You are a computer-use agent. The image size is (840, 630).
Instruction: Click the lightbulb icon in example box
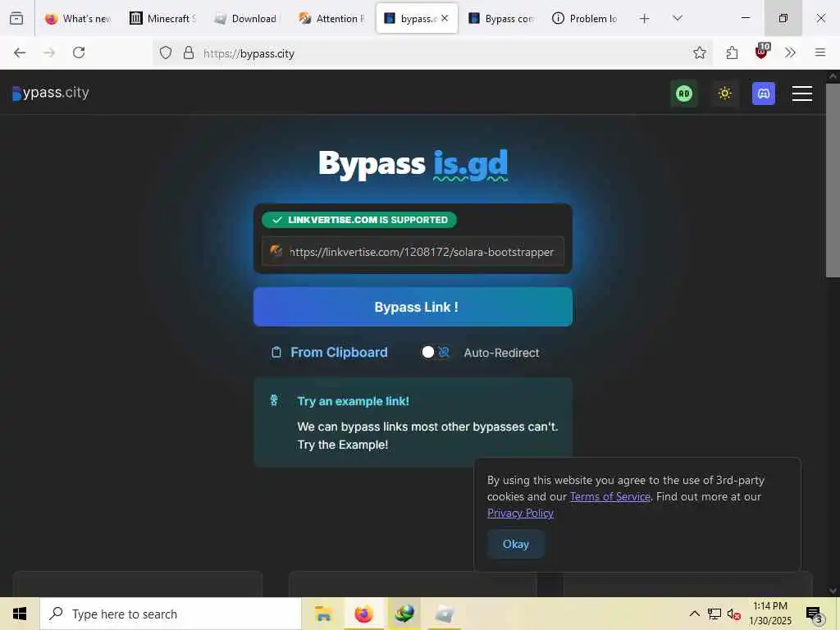pyautogui.click(x=274, y=400)
